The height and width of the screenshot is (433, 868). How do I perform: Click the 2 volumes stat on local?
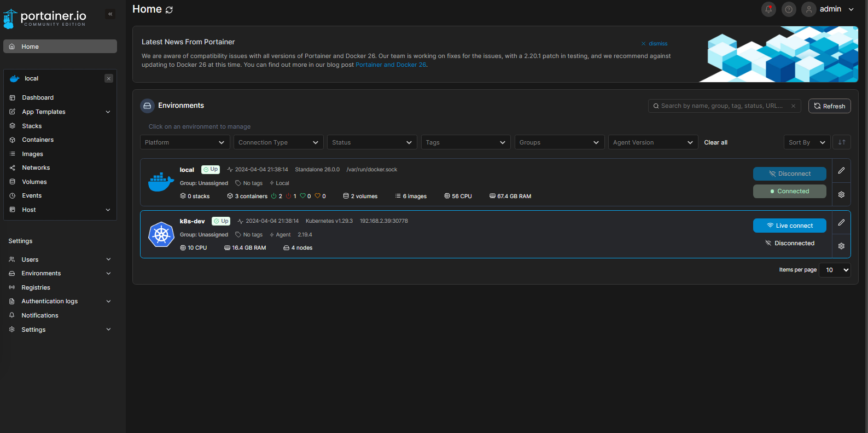[x=360, y=196]
